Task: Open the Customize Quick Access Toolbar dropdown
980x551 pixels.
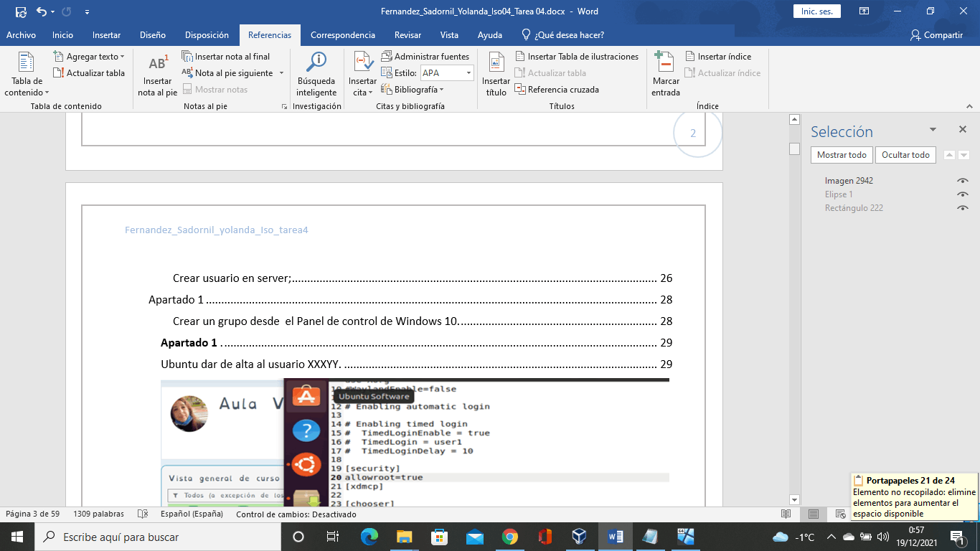Action: click(88, 11)
